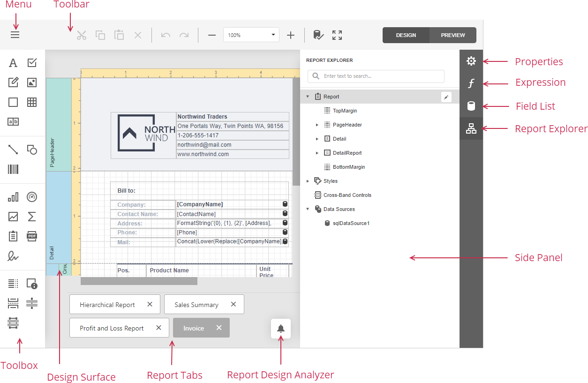Open the Hierarchical Report tab

click(107, 305)
